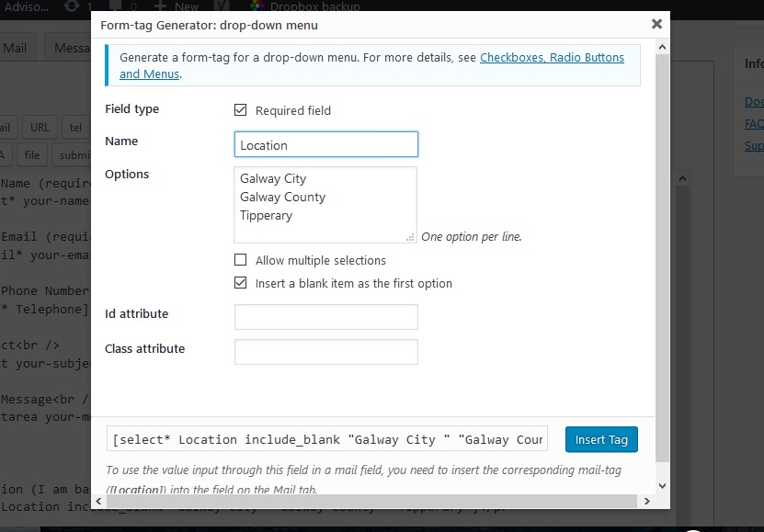Click Galway City option line
The image size is (764, 532).
tap(273, 178)
